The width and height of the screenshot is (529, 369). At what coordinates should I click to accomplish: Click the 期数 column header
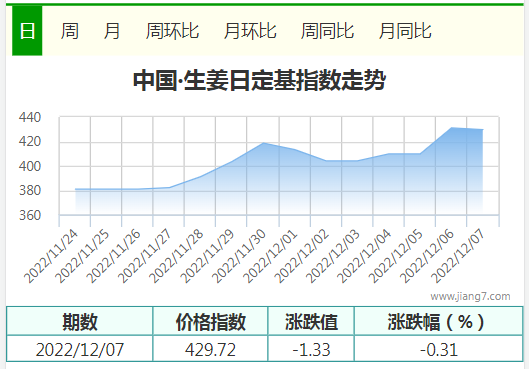pos(80,321)
